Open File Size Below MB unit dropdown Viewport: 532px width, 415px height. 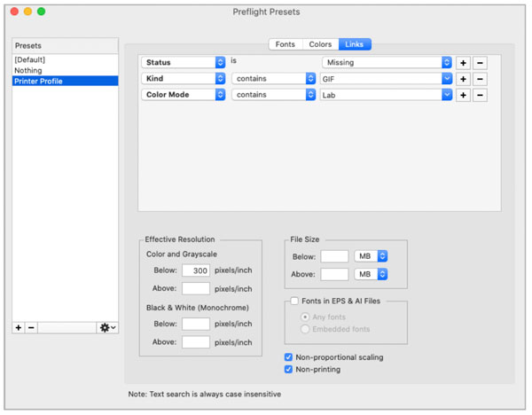point(371,256)
